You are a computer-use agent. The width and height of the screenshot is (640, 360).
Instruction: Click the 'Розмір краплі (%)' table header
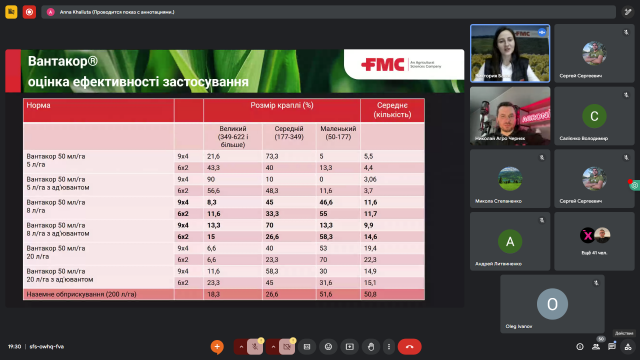(x=282, y=105)
